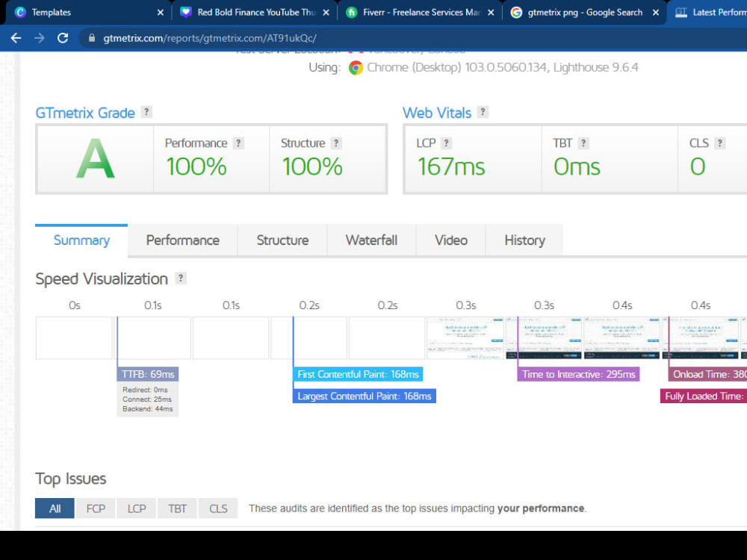The height and width of the screenshot is (560, 747).
Task: Click the Connect: 25ms text
Action: coord(146,399)
